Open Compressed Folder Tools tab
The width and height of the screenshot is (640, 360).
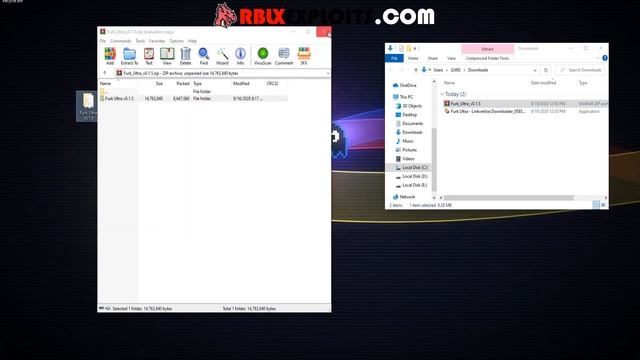pos(487,58)
